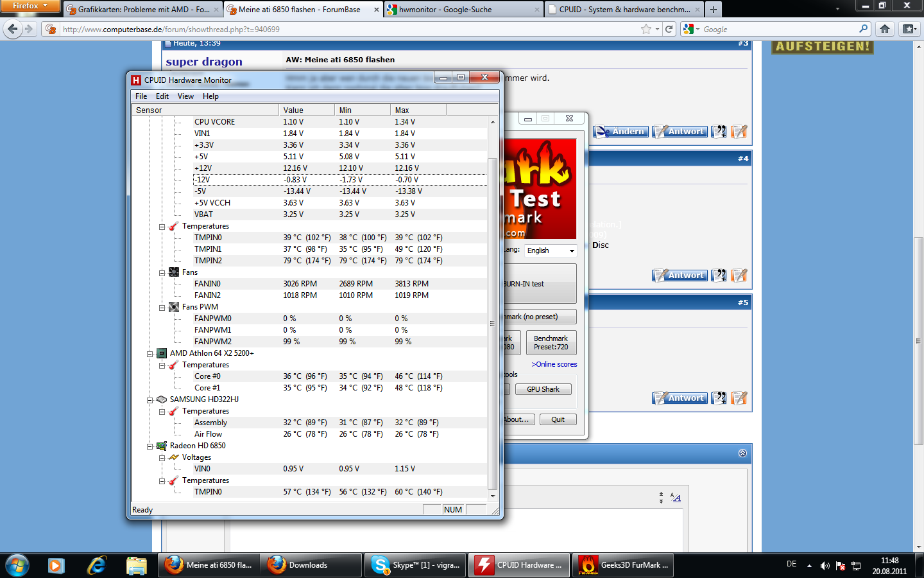This screenshot has height=578, width=924.
Task: Go to the Firefox home page icon
Action: (885, 29)
